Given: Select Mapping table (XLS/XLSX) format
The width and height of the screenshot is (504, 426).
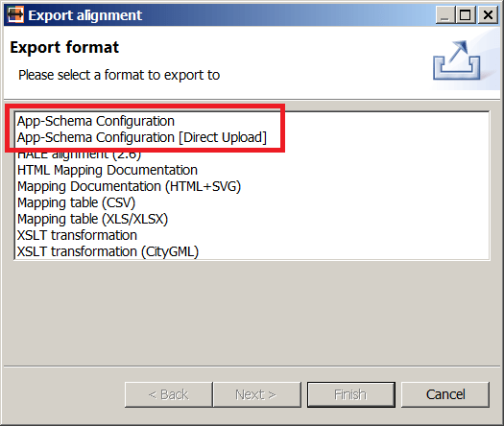Looking at the screenshot, I should pyautogui.click(x=92, y=219).
